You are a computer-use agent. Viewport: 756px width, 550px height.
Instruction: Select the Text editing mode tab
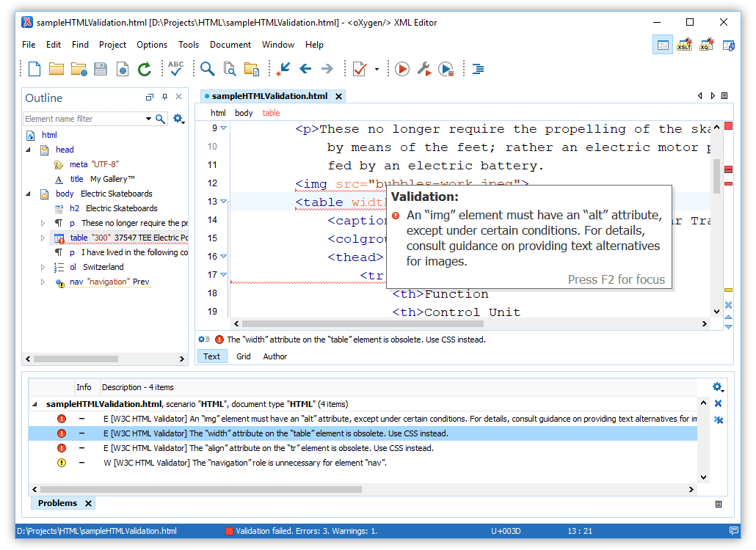click(x=211, y=356)
